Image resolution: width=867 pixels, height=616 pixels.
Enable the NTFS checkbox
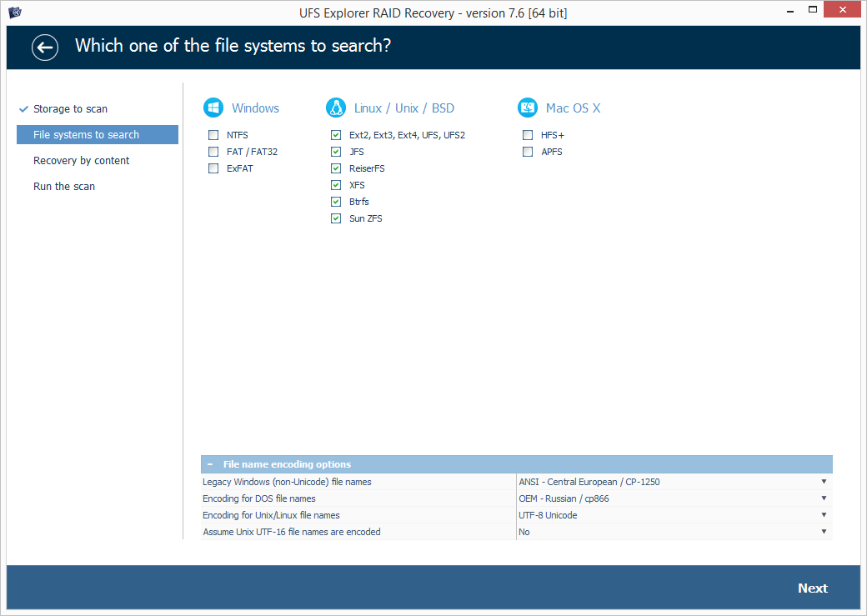tap(214, 135)
